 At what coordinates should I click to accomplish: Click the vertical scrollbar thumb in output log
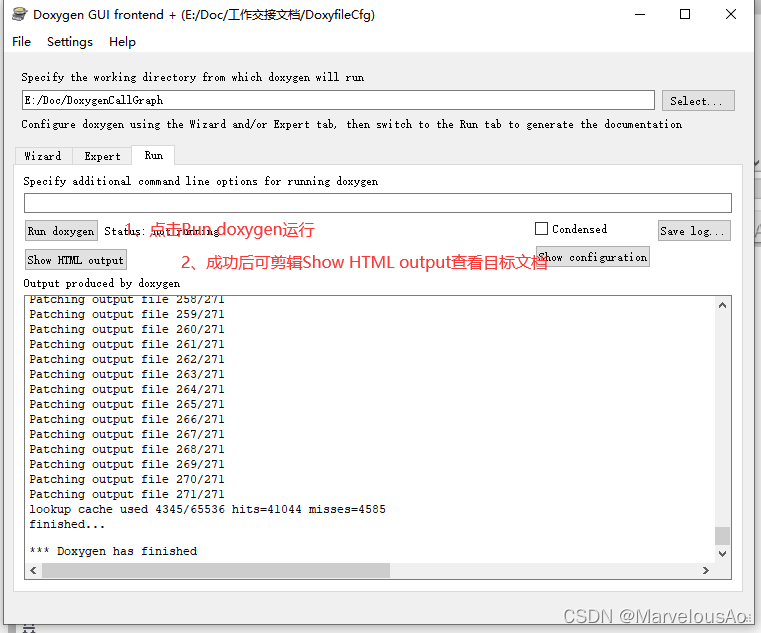(x=722, y=536)
